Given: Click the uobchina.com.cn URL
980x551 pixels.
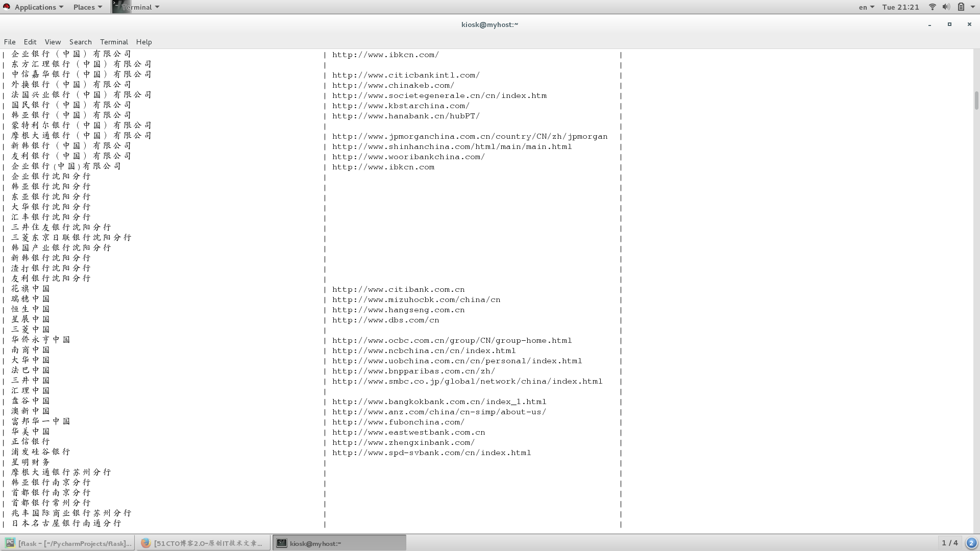Looking at the screenshot, I should point(457,361).
